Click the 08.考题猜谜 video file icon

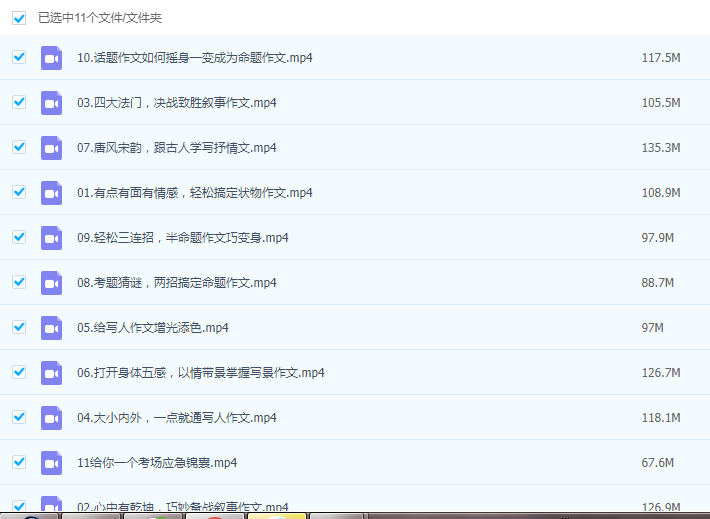pyautogui.click(x=51, y=283)
